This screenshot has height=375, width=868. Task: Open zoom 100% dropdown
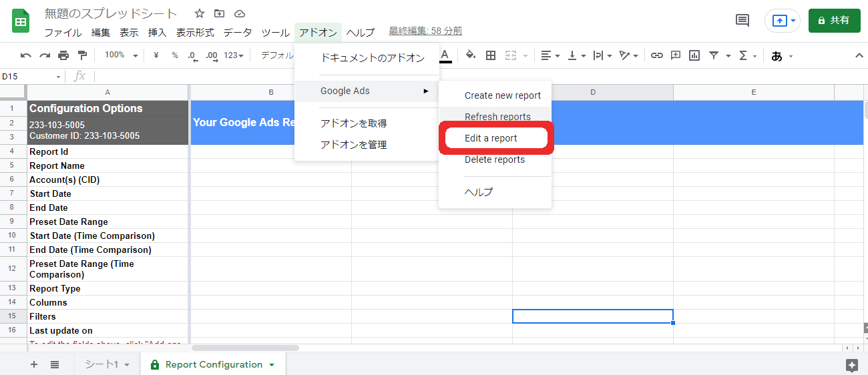point(122,55)
